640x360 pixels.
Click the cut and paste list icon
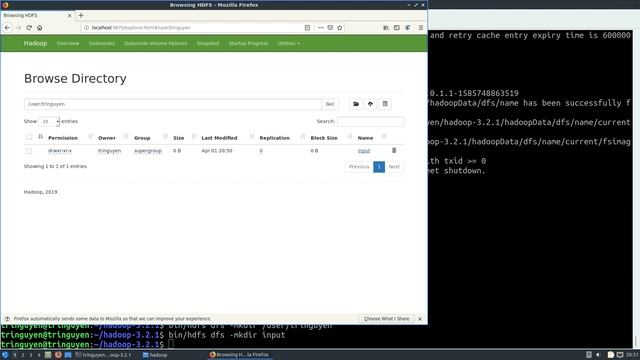click(x=385, y=104)
